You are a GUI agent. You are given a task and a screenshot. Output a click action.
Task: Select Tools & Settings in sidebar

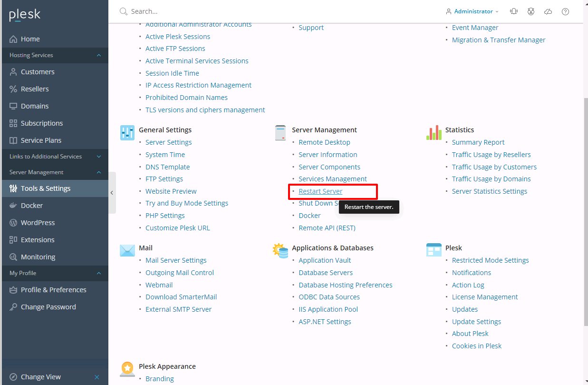55,188
